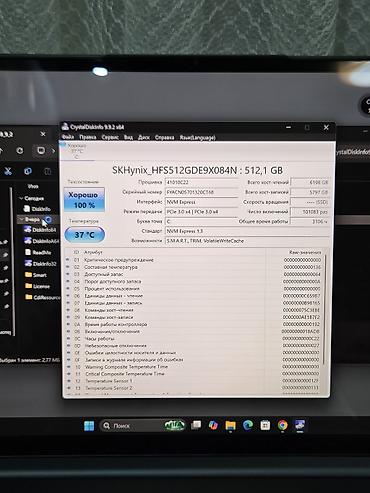The height and width of the screenshot is (493, 370).
Task: Collapse the Вчера group in Explorer
Action: (22, 219)
